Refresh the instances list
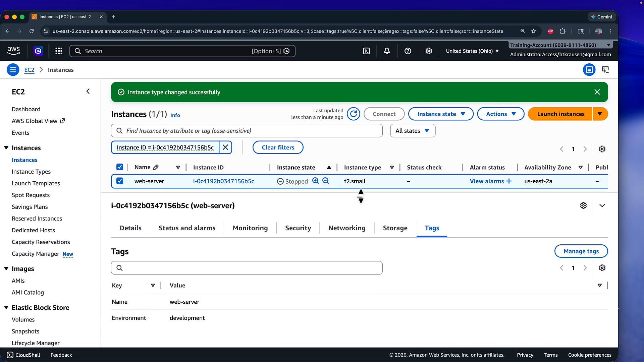Image resolution: width=644 pixels, height=362 pixels. 353,114
